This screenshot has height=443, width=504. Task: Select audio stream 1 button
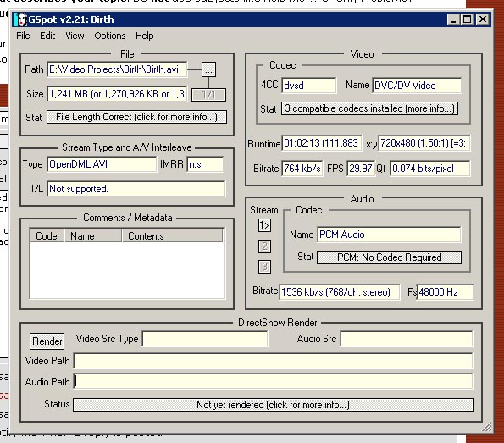[x=264, y=225]
